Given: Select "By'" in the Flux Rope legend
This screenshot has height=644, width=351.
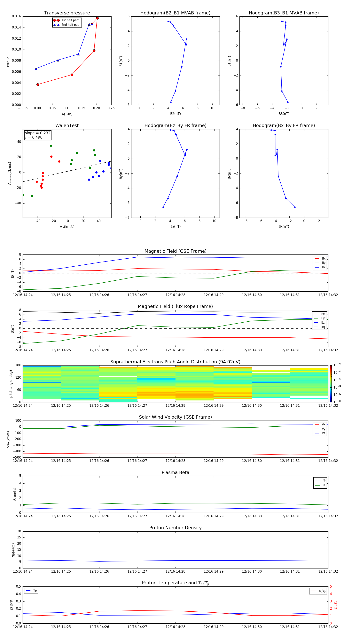Looking at the screenshot, I should click(320, 318).
